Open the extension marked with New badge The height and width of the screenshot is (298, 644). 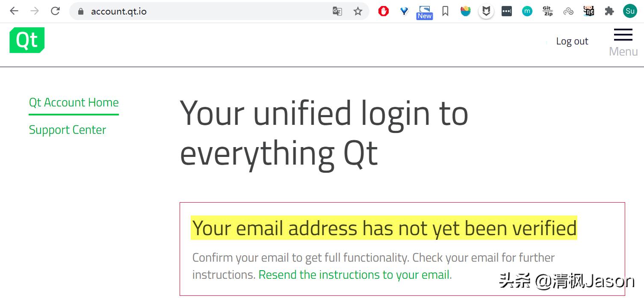tap(424, 11)
